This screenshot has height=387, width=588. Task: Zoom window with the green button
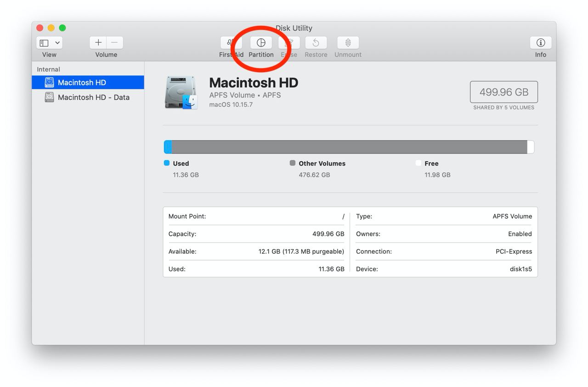[62, 28]
